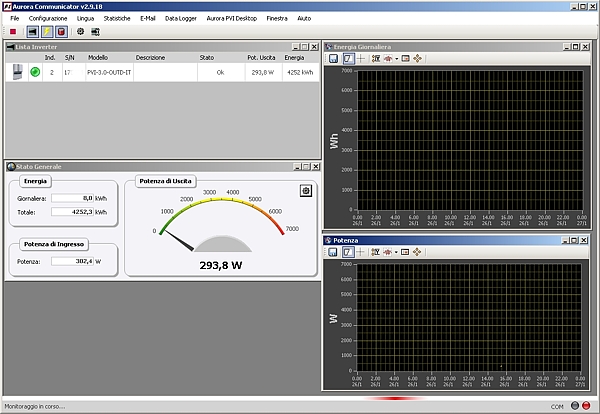Open the Aurora PVI Desktop menu
The image size is (600, 414).
click(232, 18)
